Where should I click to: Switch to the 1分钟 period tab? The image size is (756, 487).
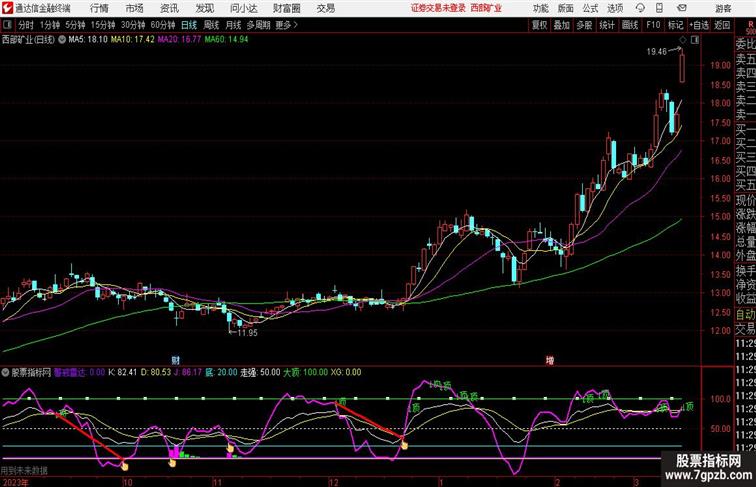[x=50, y=25]
